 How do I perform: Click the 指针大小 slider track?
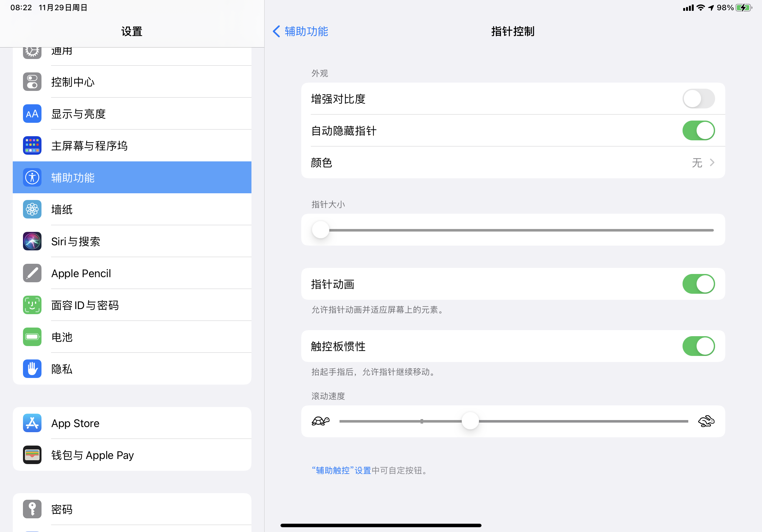click(518, 230)
